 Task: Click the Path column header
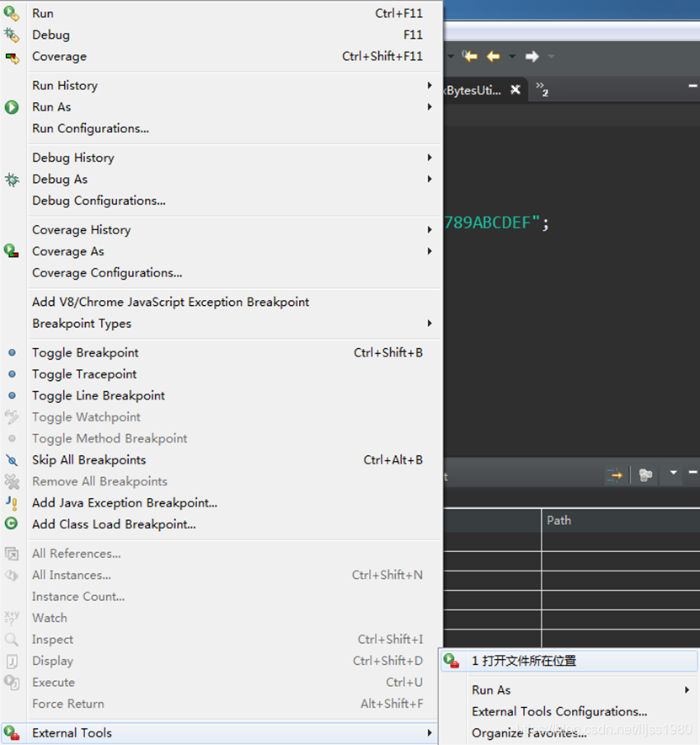point(621,520)
